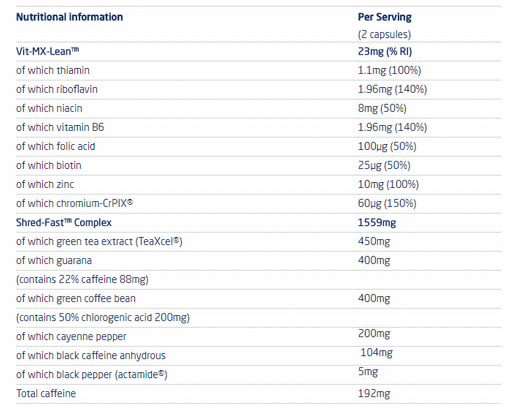Select the chromium-CrPIX row label
519x419 pixels.
(74, 203)
